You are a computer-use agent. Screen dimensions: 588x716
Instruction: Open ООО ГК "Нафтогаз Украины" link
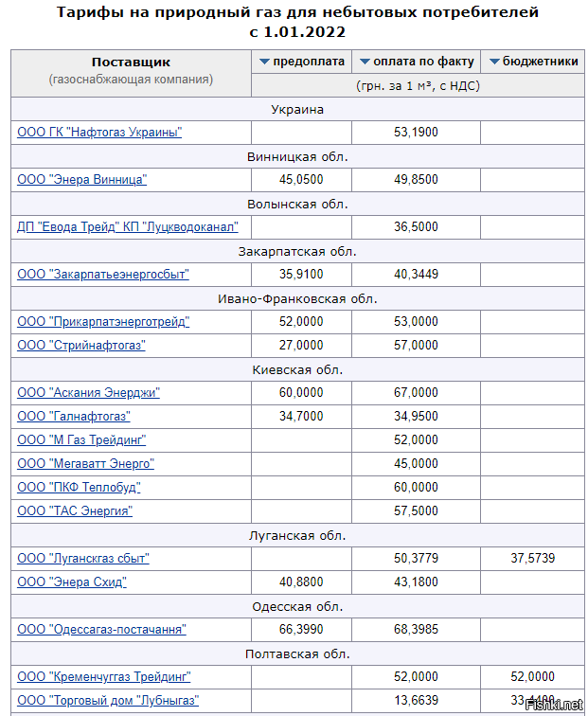coord(99,133)
